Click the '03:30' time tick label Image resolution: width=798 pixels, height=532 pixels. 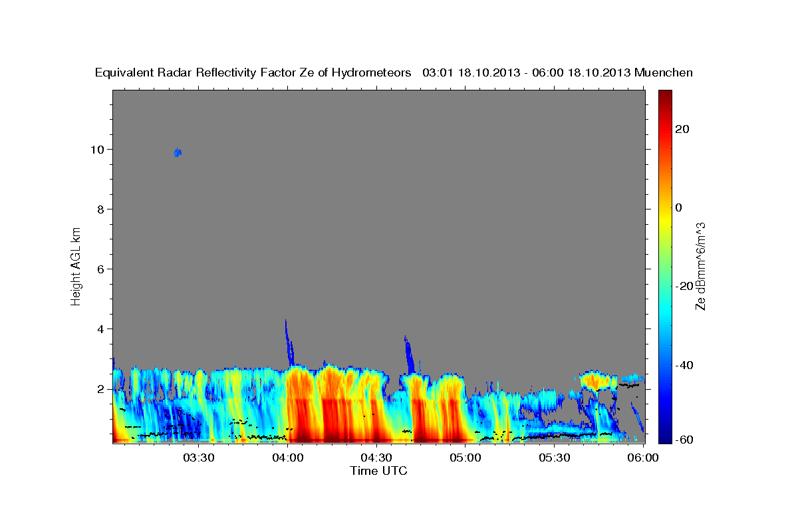pos(199,458)
